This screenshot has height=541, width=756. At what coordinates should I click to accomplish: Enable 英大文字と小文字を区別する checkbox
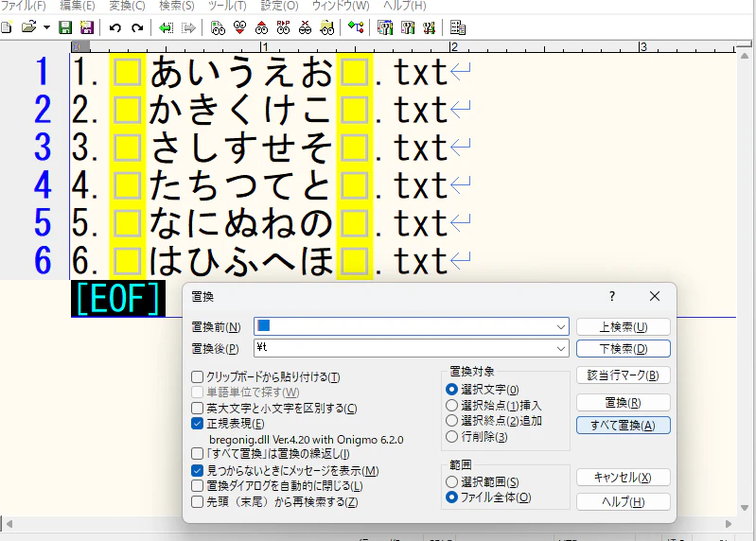(197, 408)
